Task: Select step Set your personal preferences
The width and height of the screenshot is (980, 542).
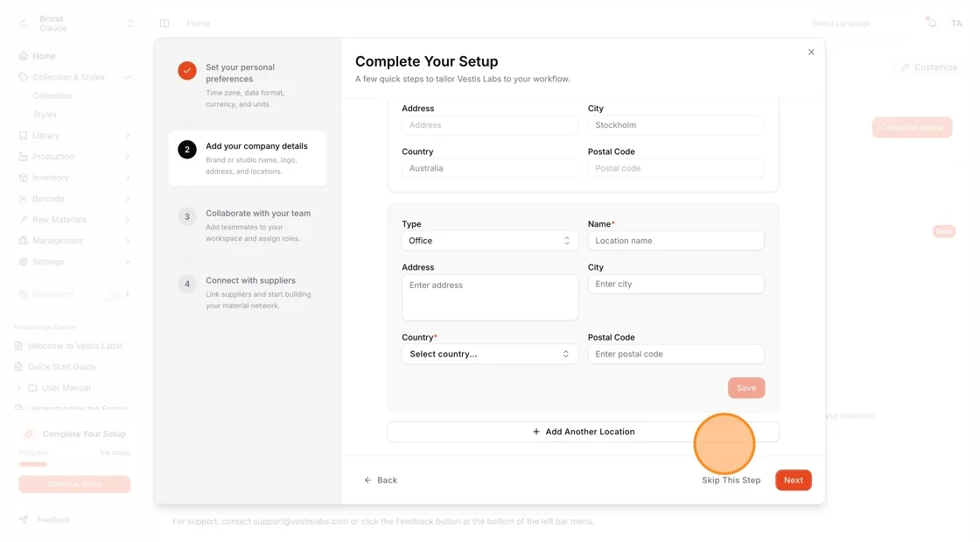Action: [x=248, y=85]
